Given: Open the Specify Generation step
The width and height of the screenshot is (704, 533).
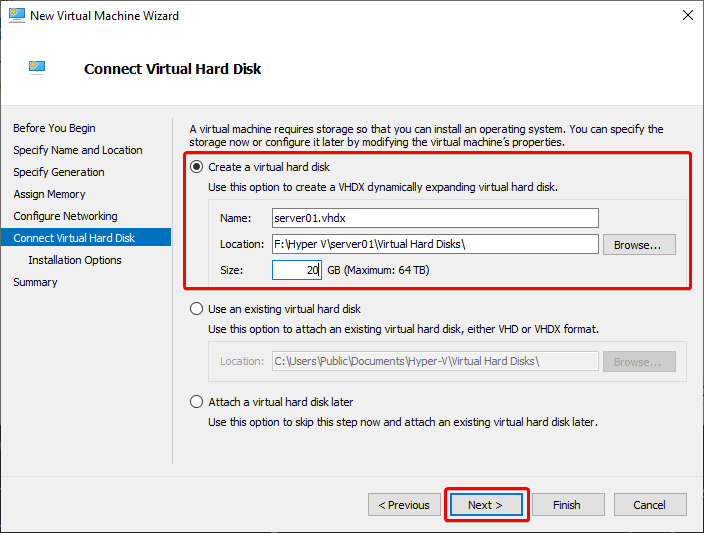Looking at the screenshot, I should 59,172.
